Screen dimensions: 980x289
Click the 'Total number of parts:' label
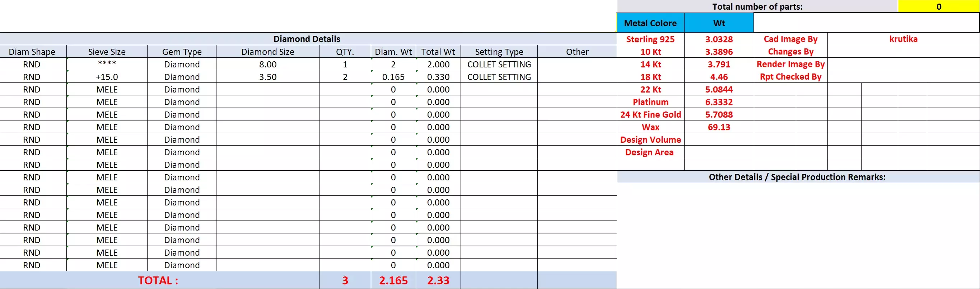(757, 6)
